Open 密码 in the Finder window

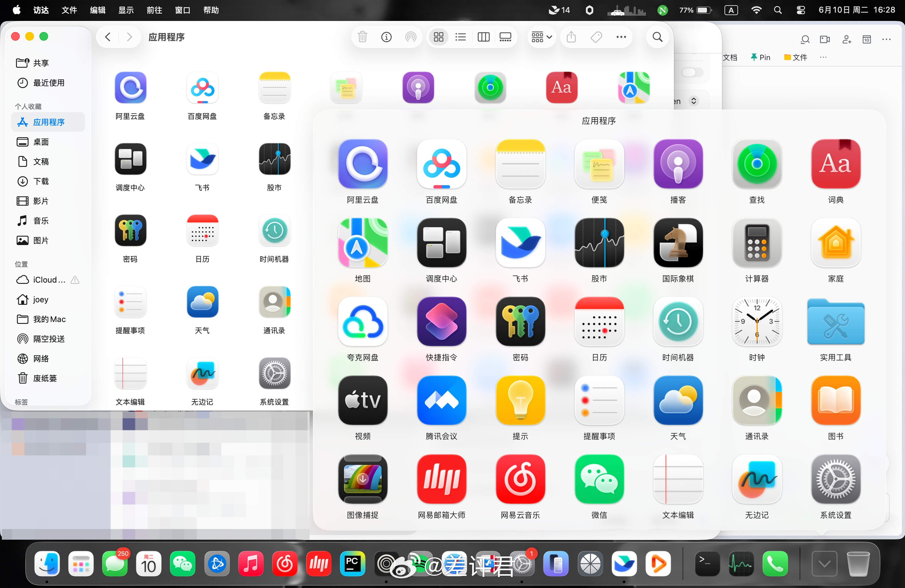pos(130,230)
